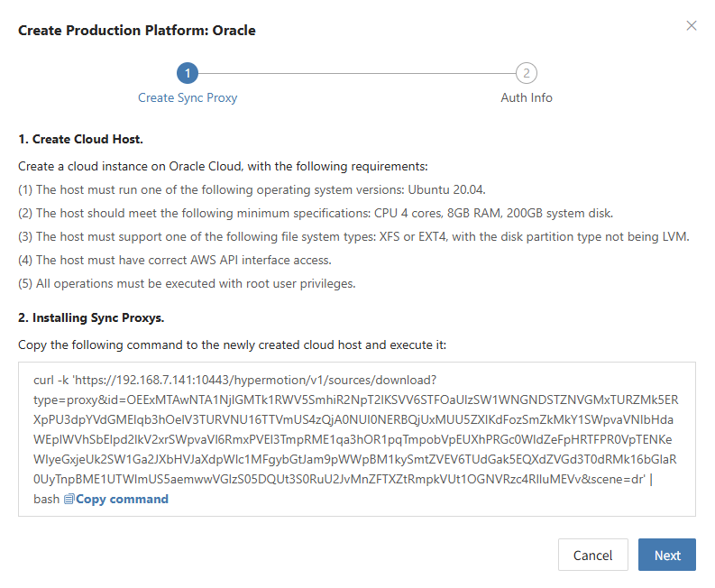Click the root user privileges requirement line
Viewport: 715px width, 588px height.
tap(187, 284)
